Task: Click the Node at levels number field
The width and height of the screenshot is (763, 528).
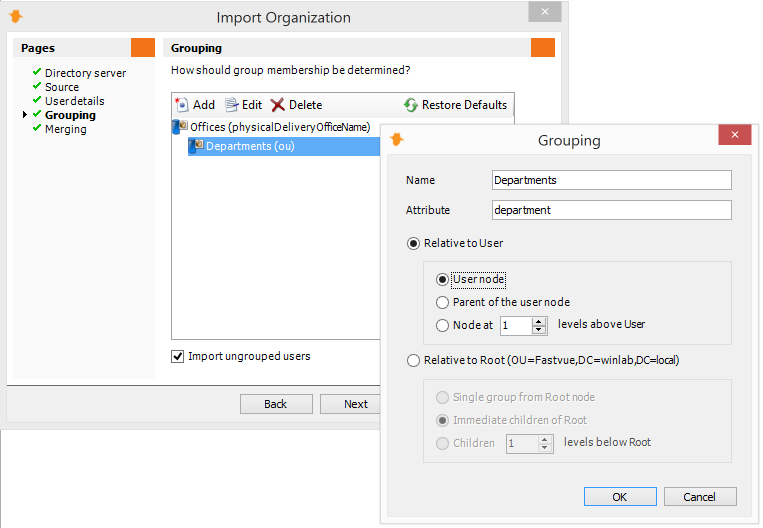Action: click(x=516, y=326)
